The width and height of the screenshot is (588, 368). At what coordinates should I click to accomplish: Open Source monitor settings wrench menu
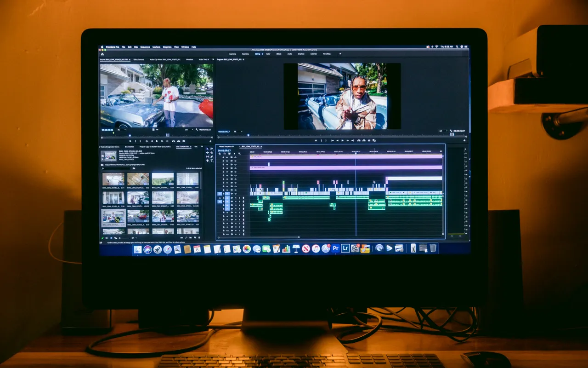pos(197,130)
